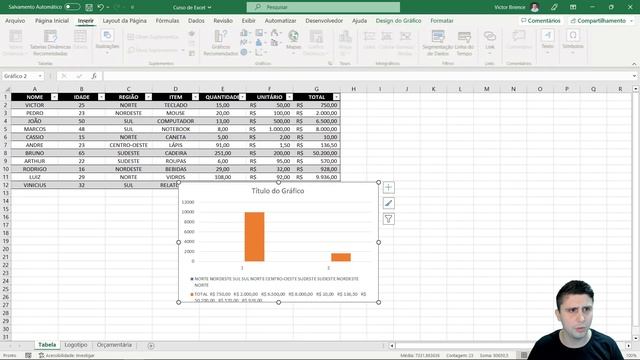Select cell with name BRUNO
640x360 pixels.
coord(35,153)
